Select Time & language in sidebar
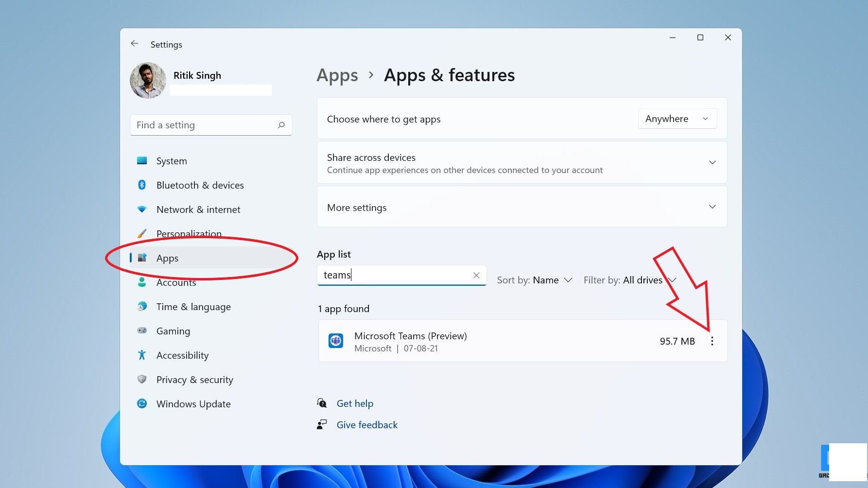The image size is (868, 488). click(x=193, y=307)
